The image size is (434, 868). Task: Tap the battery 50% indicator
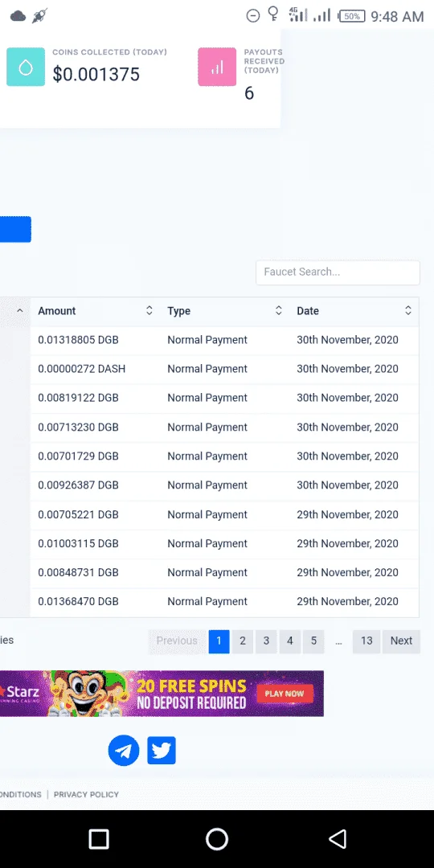(351, 16)
